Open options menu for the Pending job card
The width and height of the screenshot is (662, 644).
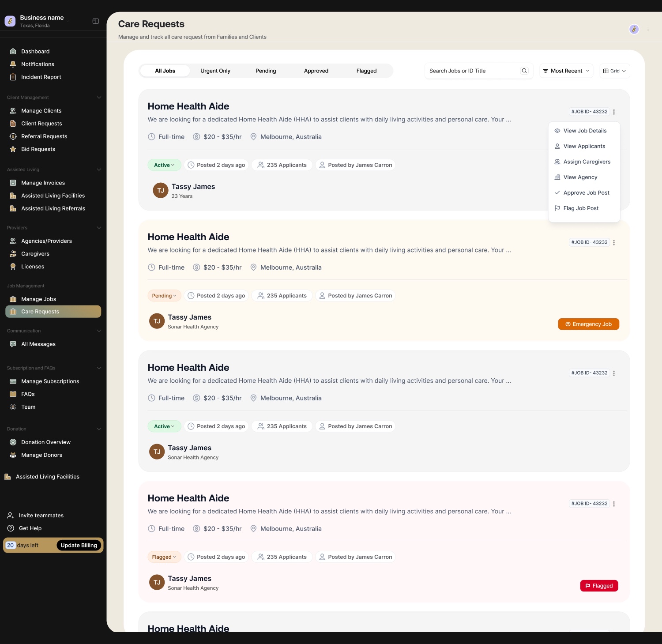(614, 242)
